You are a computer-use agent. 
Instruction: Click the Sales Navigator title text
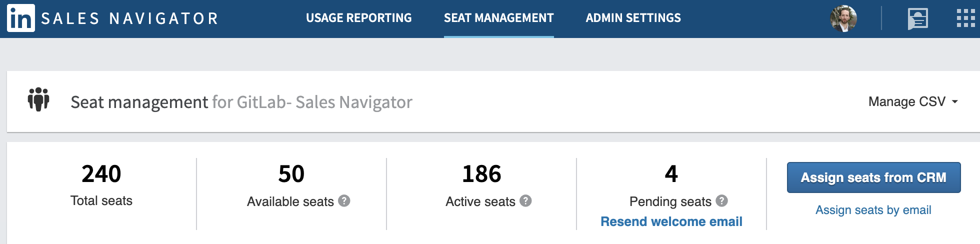[x=129, y=18]
